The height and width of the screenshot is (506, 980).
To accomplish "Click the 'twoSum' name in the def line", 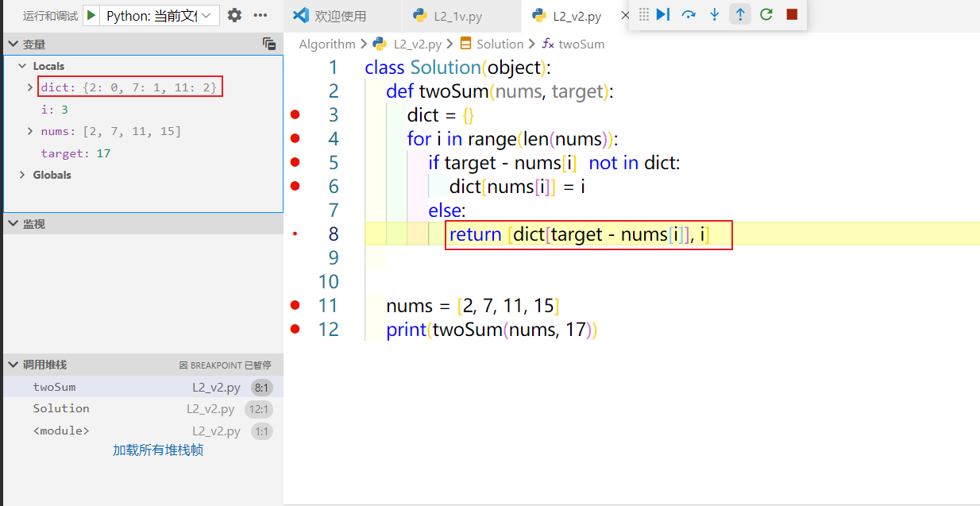I will click(454, 91).
